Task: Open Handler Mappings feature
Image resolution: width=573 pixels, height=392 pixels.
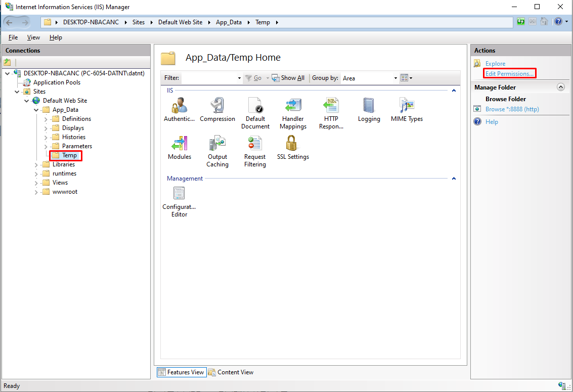Action: pos(293,113)
